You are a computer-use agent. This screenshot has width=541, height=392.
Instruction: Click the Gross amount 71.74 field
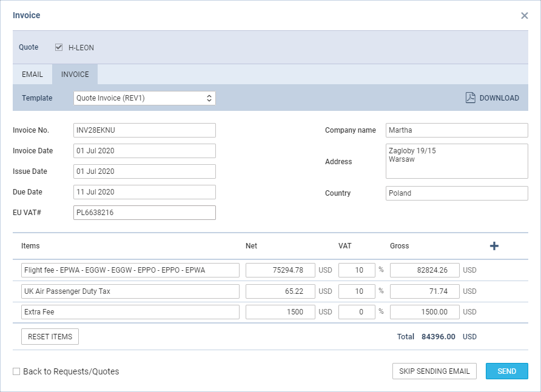click(425, 291)
